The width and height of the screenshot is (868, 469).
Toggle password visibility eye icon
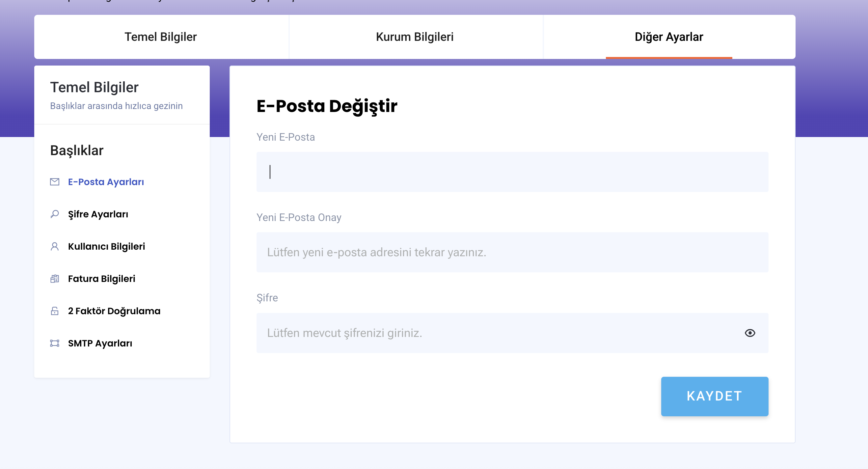click(750, 333)
